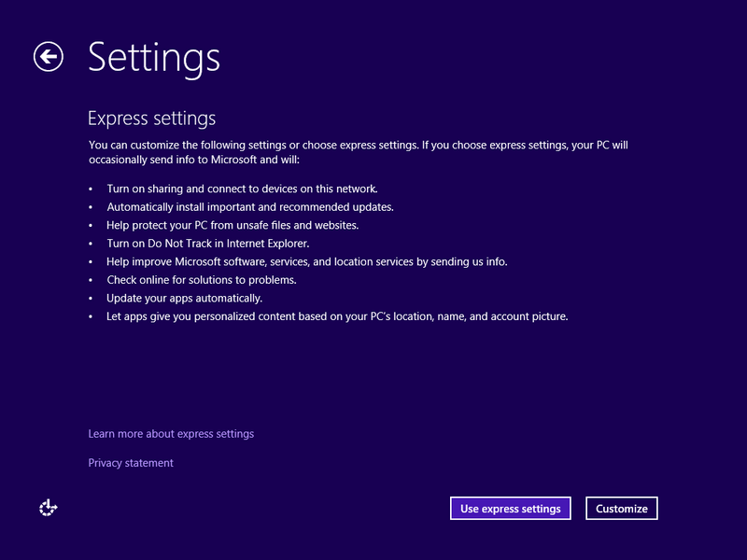Click the Settings page title
The width and height of the screenshot is (747, 560).
coord(153,58)
